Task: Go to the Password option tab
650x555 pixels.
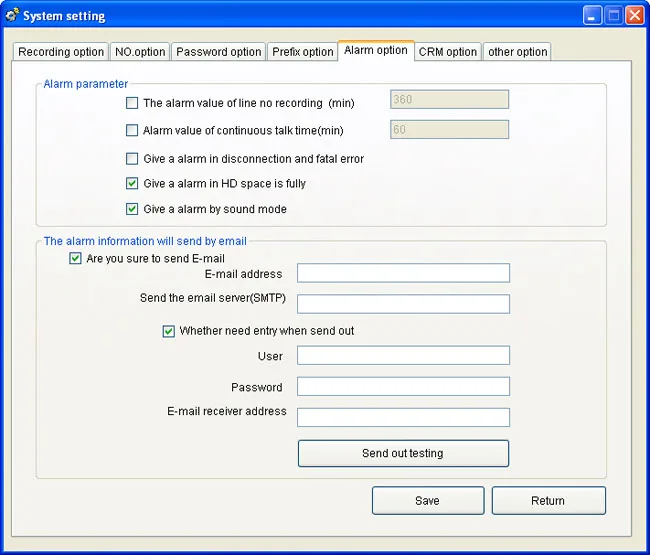Action: click(218, 52)
